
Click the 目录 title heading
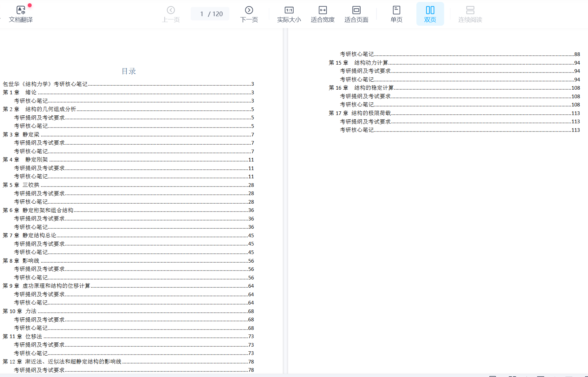[129, 71]
